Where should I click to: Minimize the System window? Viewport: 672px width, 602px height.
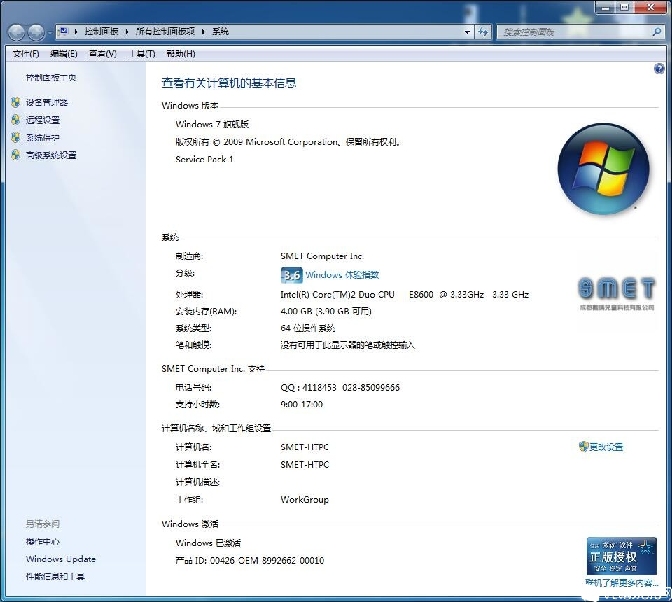(x=605, y=7)
